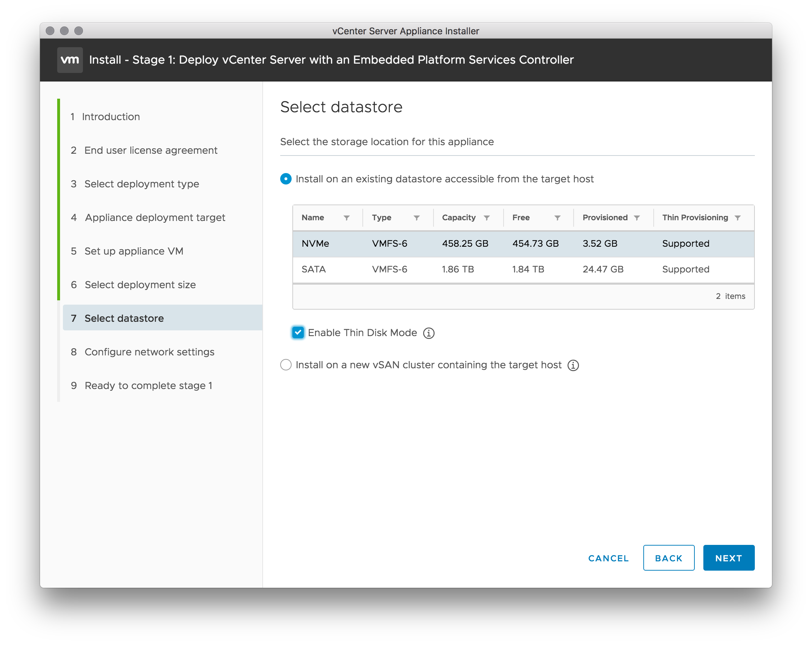Open filter for Provisioned column

tap(637, 218)
